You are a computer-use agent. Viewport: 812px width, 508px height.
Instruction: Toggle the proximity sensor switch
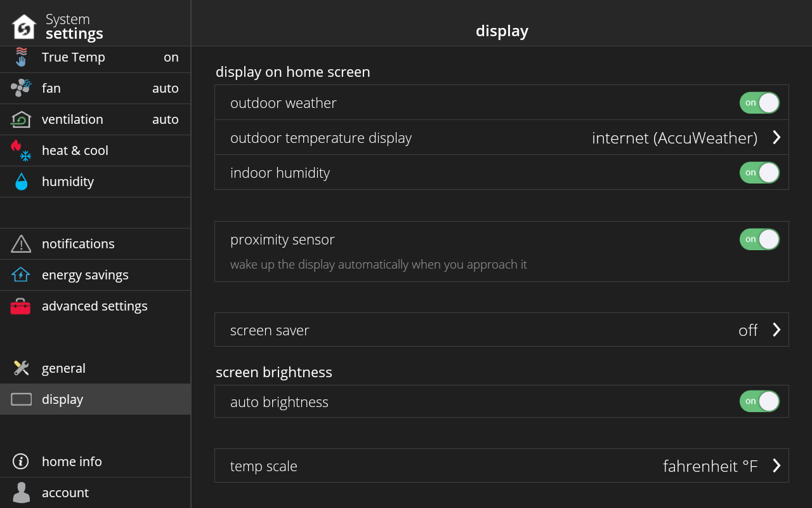point(759,239)
